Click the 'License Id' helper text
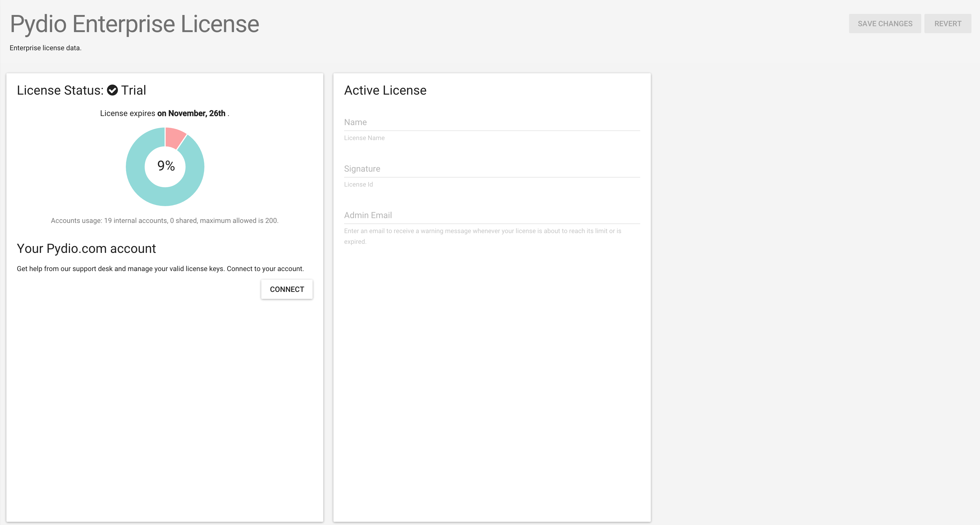Screen dimensions: 980x525 pos(358,185)
